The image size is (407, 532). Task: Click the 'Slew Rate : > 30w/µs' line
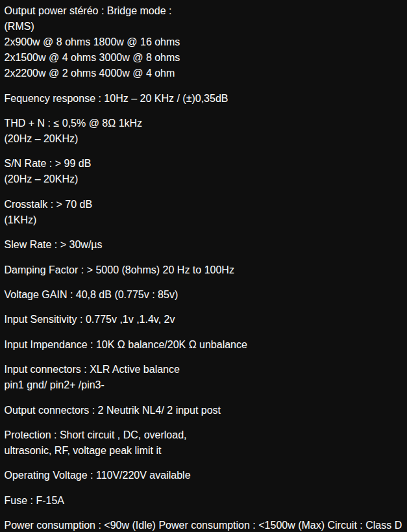53,245
